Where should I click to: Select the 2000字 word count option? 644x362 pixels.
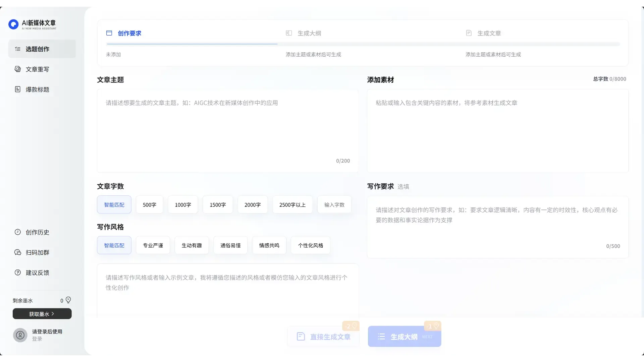point(253,204)
